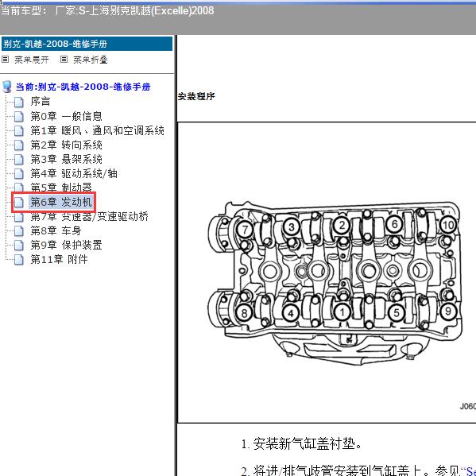Click the cylinder head bolt diagram image

(335, 284)
